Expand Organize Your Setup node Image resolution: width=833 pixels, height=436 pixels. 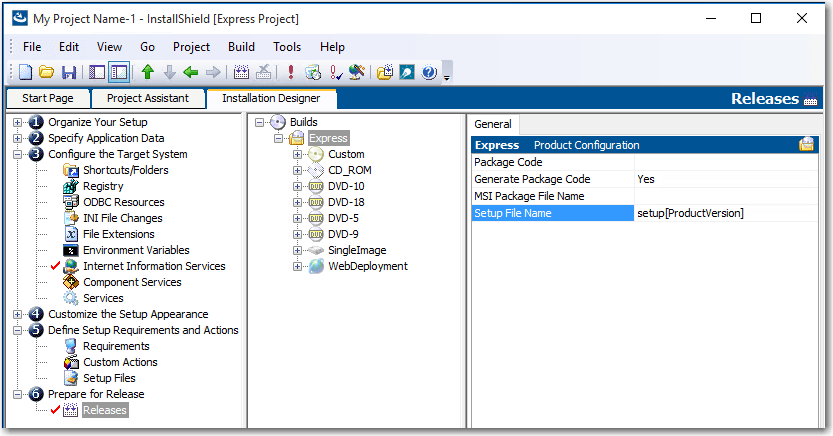point(18,122)
